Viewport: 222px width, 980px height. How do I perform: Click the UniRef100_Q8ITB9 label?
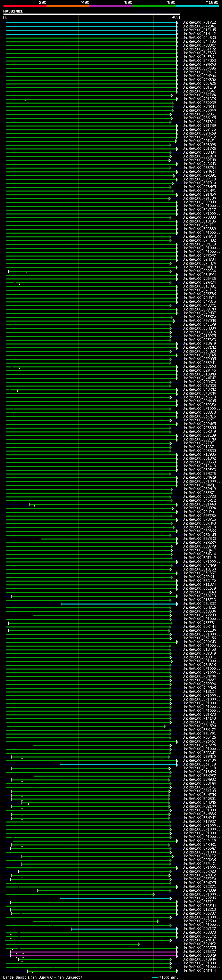point(199,125)
